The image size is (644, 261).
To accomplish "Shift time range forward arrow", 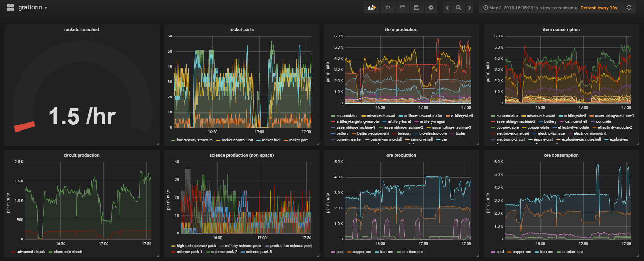I will click(x=469, y=8).
